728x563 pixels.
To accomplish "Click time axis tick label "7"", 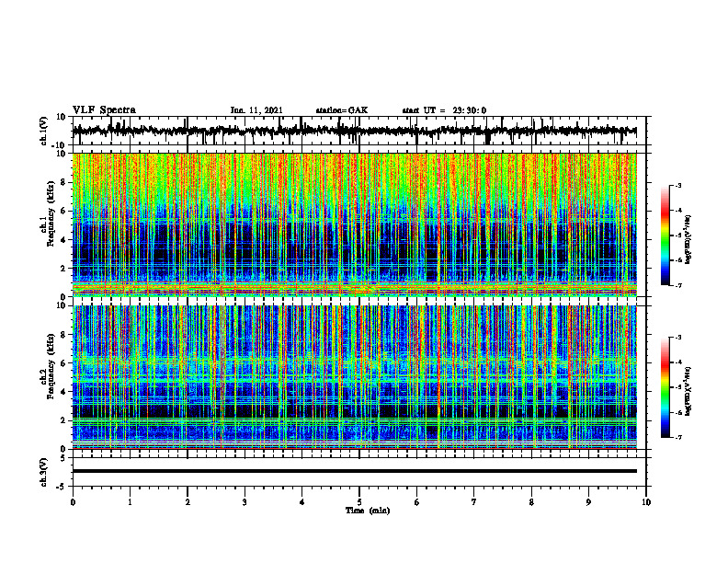I will (474, 501).
